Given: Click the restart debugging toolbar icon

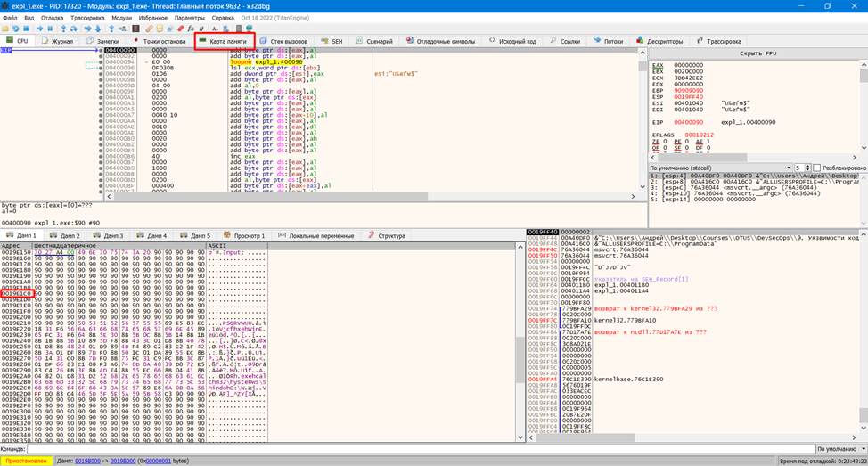Looking at the screenshot, I should click(16, 29).
